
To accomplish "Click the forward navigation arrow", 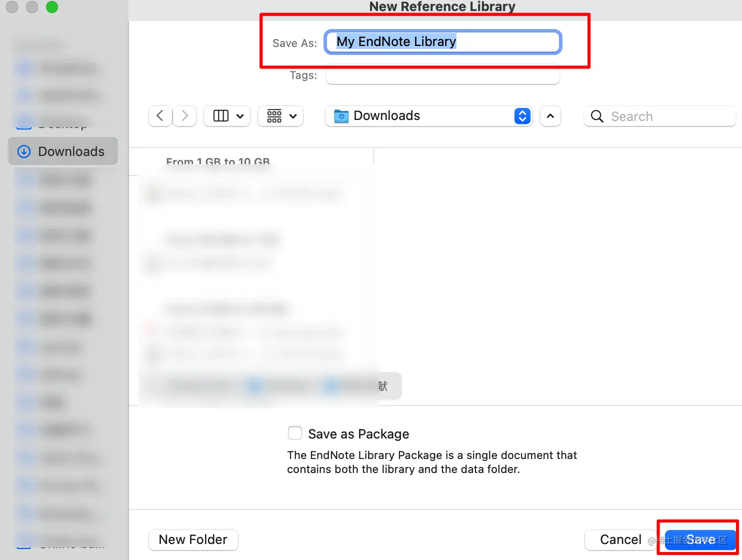I will (184, 116).
